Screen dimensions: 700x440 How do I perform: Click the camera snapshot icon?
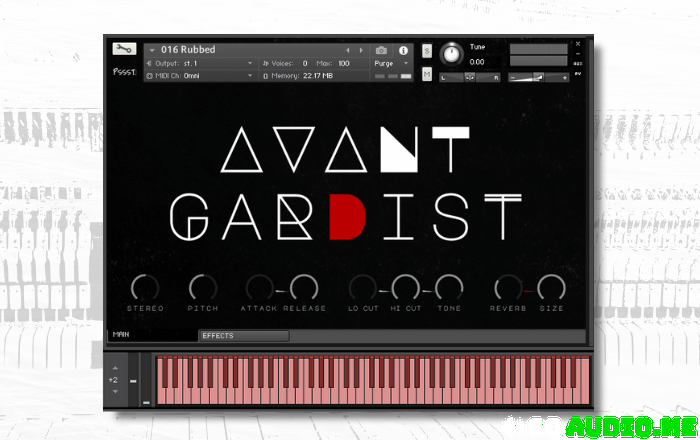(381, 50)
